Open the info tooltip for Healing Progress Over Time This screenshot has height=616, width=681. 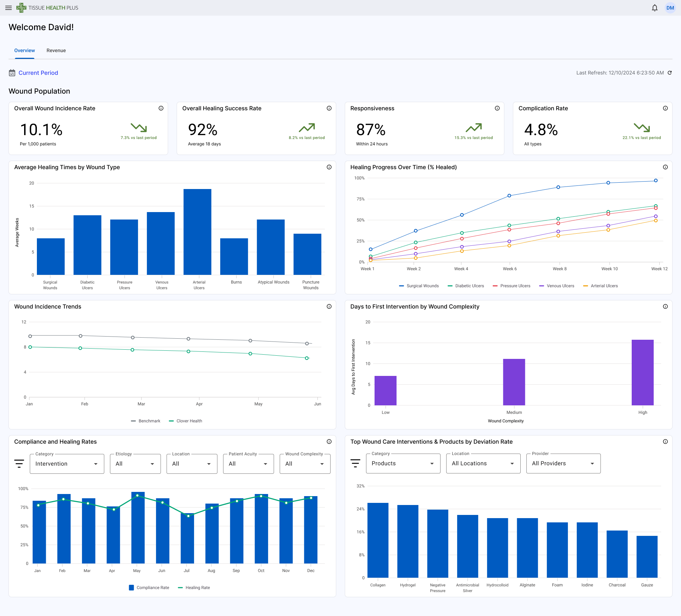point(665,167)
